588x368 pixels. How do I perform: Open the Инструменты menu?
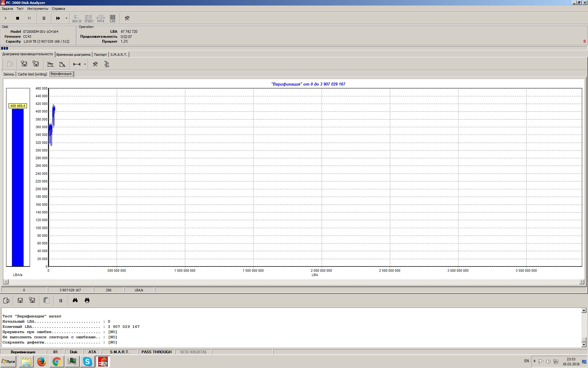coord(37,9)
